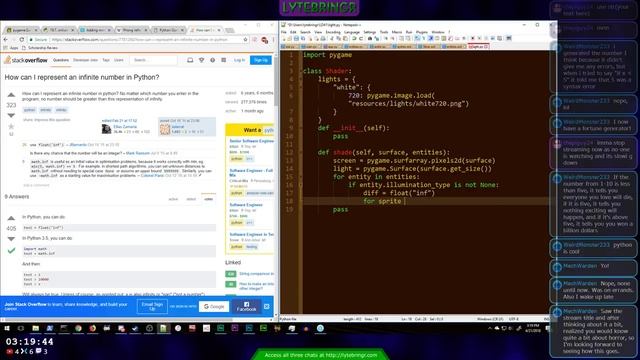
Task: Open the Stack Exchange site switcher icon
Action: coord(224,60)
